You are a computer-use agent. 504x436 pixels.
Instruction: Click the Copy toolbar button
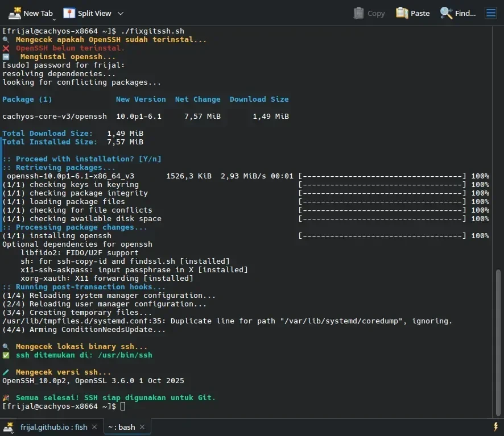point(369,13)
